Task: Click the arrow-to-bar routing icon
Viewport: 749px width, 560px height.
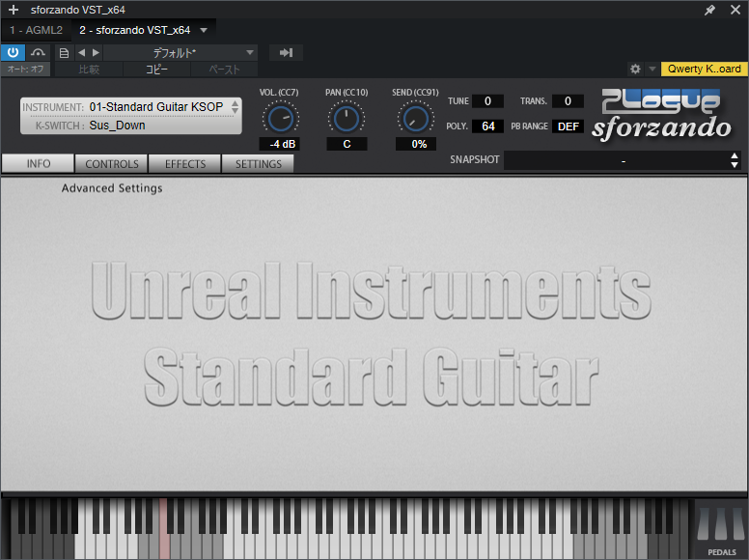Action: [x=286, y=52]
